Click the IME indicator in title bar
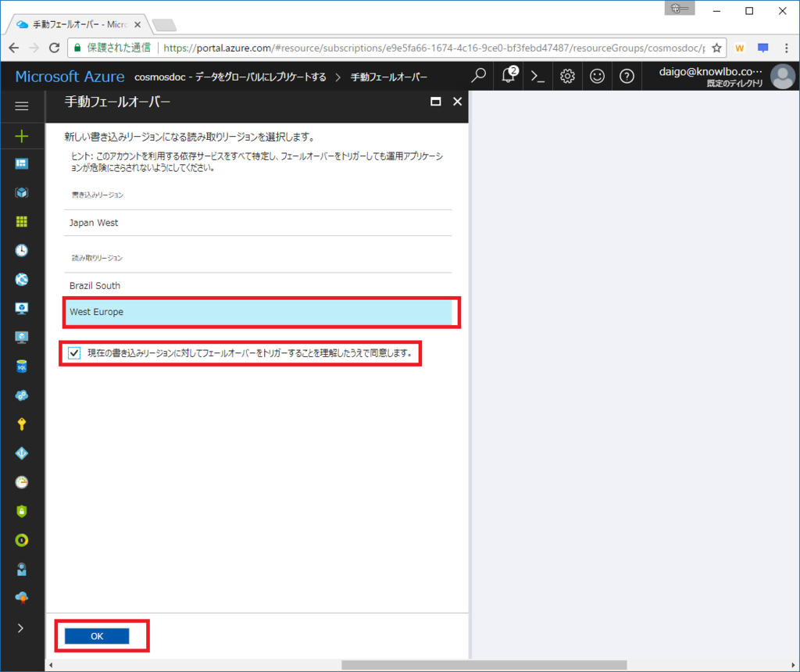800x672 pixels. tap(680, 9)
